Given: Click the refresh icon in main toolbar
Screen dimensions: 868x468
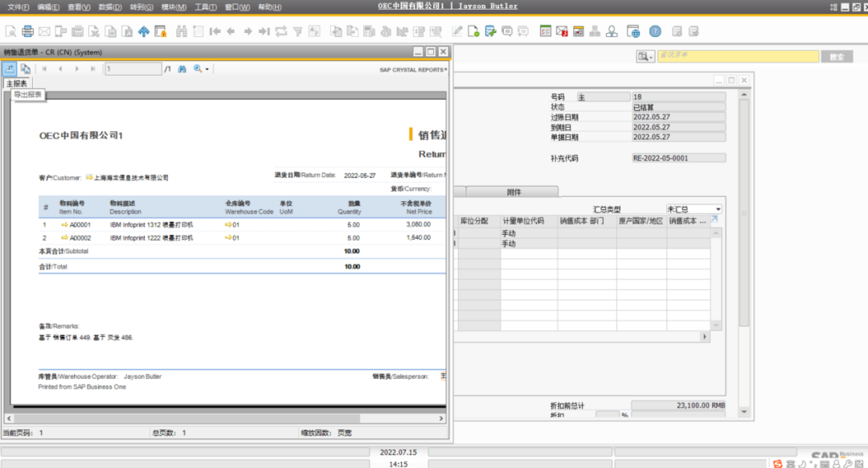Looking at the screenshot, I should point(281,31).
